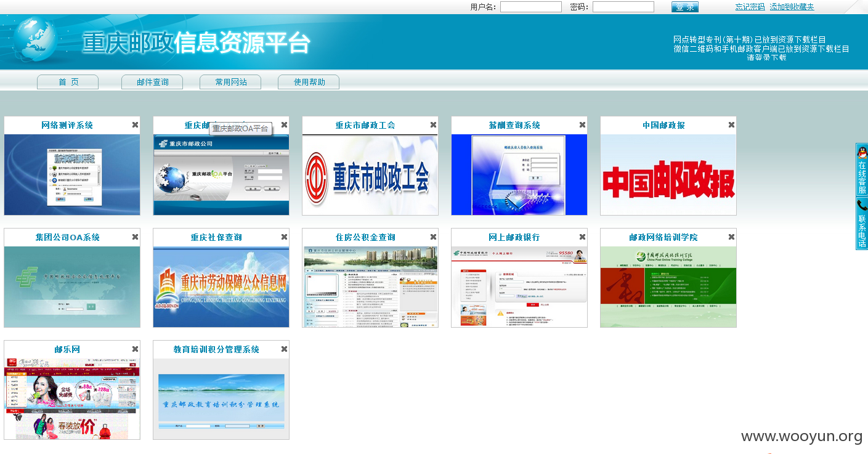The height and width of the screenshot is (454, 868).
Task: Open the 重庆市邮政工会 title link
Action: tap(365, 125)
